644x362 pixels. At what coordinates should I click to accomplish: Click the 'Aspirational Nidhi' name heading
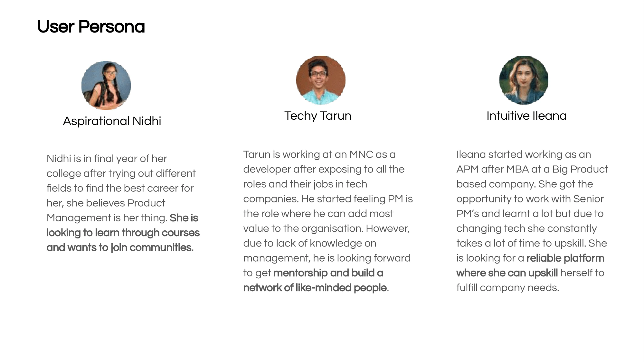(112, 121)
